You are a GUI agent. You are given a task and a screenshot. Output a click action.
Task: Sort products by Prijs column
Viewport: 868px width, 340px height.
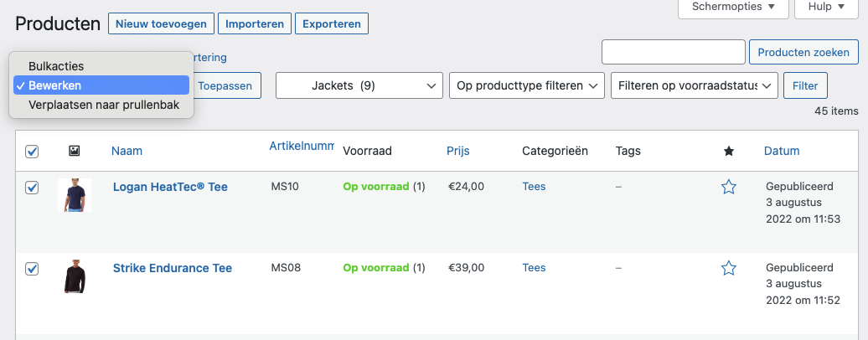pos(457,151)
